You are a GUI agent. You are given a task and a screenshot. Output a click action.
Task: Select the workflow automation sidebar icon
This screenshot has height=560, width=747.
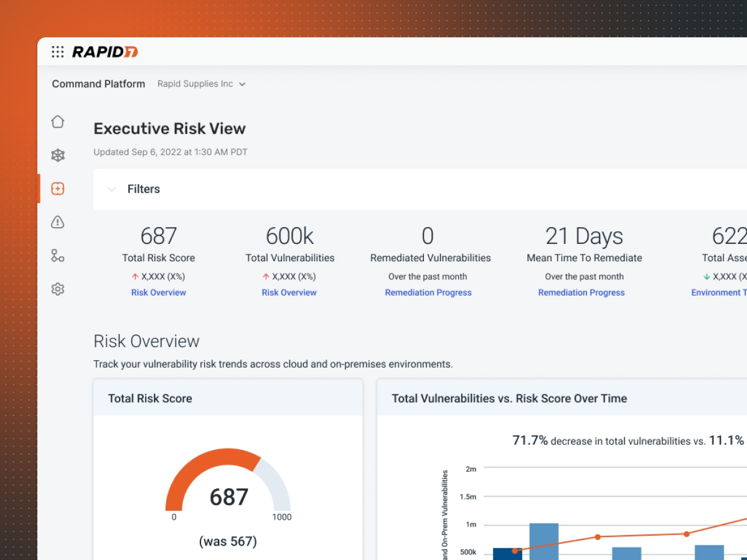coord(57,255)
